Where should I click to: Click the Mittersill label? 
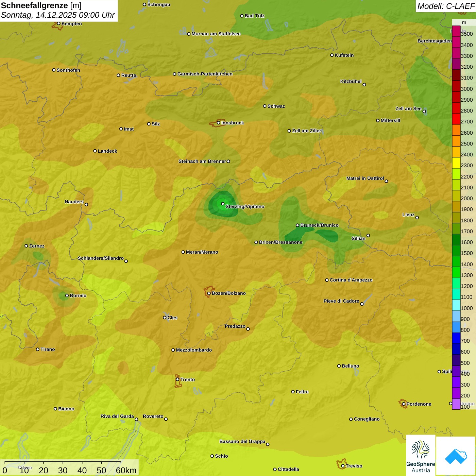tap(390, 120)
